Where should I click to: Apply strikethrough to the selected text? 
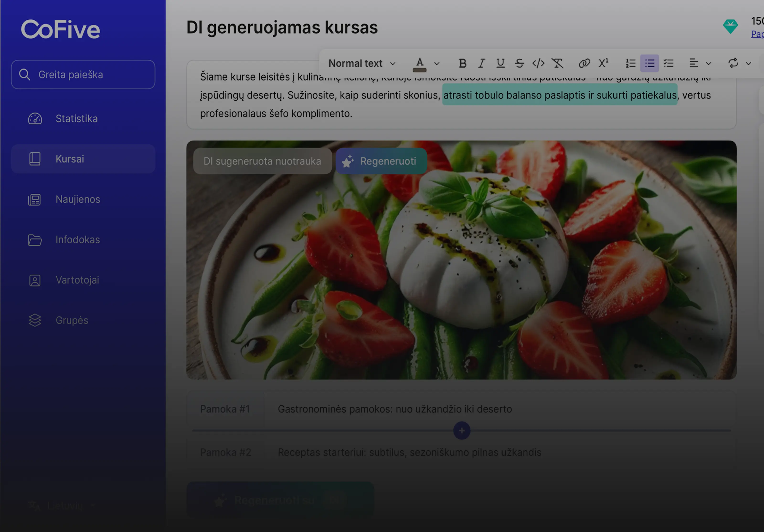click(519, 63)
